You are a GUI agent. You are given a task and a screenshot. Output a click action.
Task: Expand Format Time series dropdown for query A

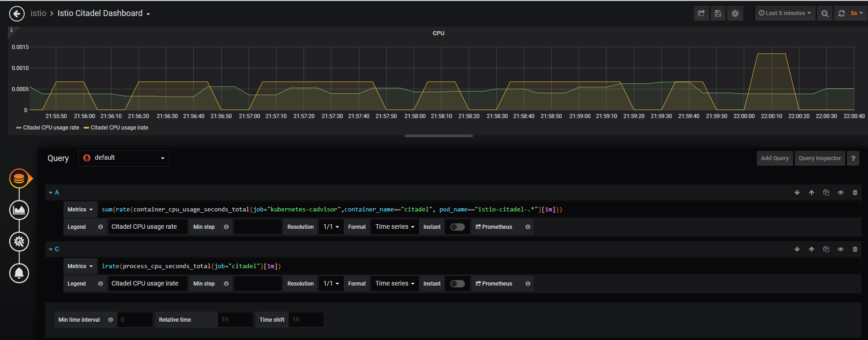pyautogui.click(x=394, y=227)
